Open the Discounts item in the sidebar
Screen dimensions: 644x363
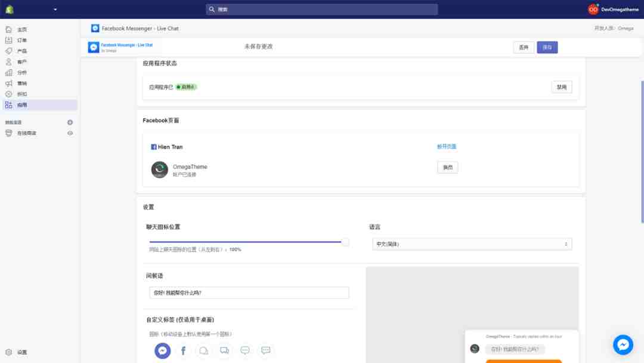(39, 94)
